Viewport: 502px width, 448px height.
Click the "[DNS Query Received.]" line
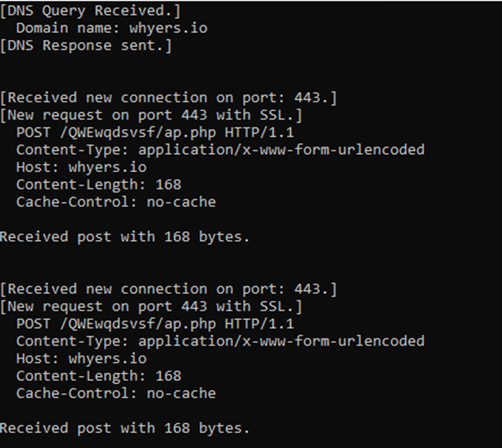pyautogui.click(x=90, y=10)
